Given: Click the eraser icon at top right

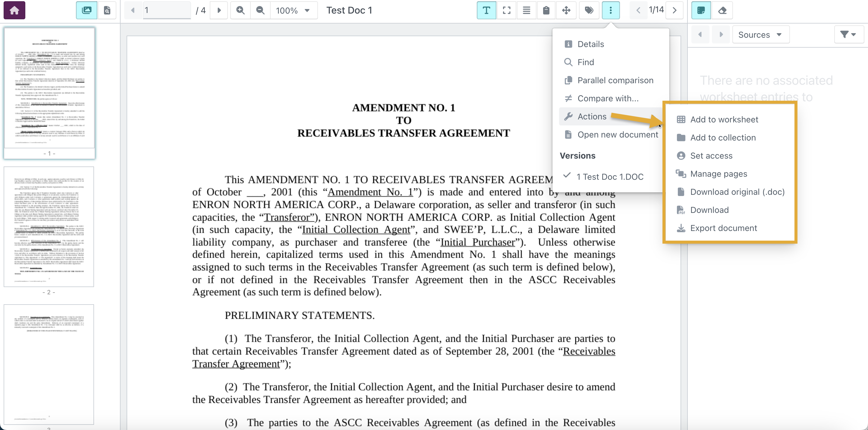Looking at the screenshot, I should coord(722,10).
